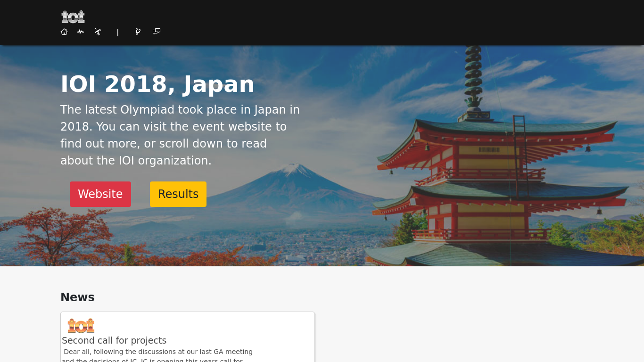This screenshot has height=362, width=644.
Task: Click the IOI logo on the news card
Action: coord(81,325)
